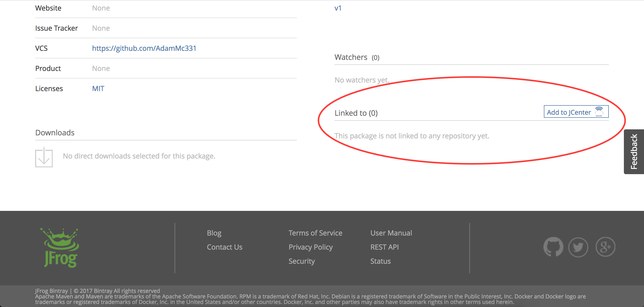Open the MIT license link
The height and width of the screenshot is (307, 644).
coord(98,89)
